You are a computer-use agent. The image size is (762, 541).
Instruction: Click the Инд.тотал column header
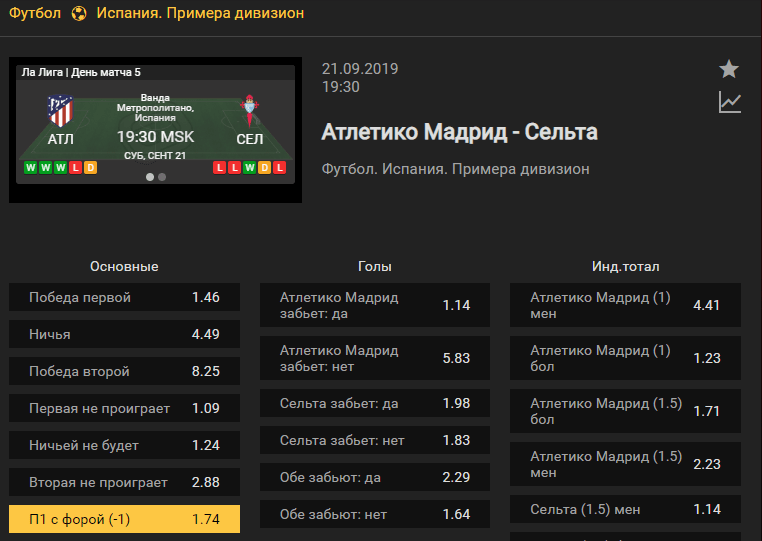pos(625,266)
